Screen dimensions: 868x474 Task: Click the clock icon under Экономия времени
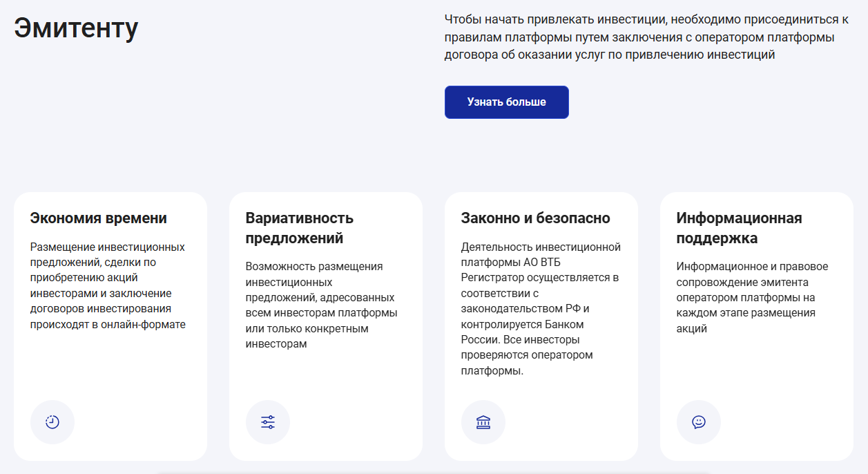coord(52,422)
